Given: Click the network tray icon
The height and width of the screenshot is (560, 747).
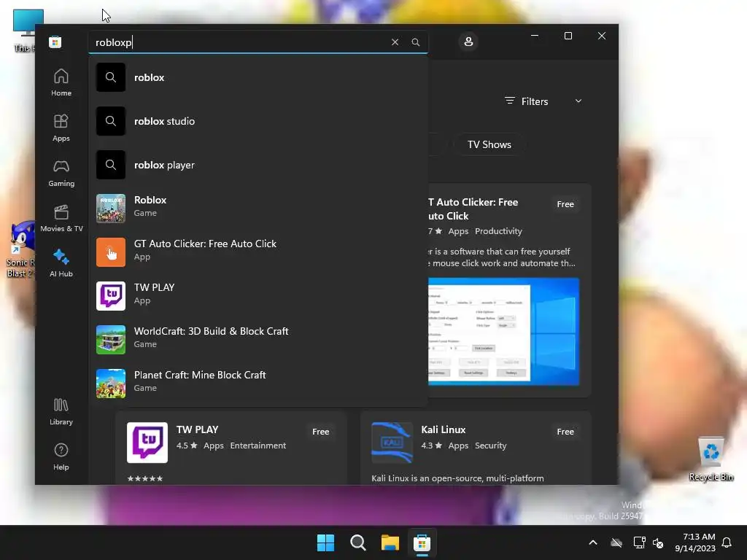Looking at the screenshot, I should (x=639, y=542).
